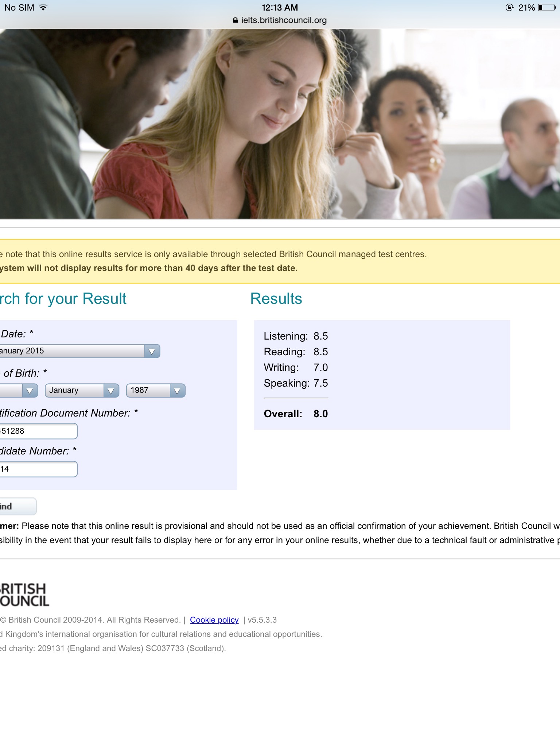Select the Speaking score 7.5
This screenshot has height=747, width=560.
pyautogui.click(x=320, y=383)
